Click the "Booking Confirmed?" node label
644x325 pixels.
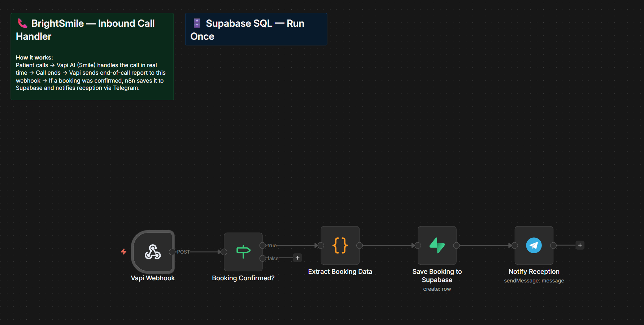(x=243, y=278)
